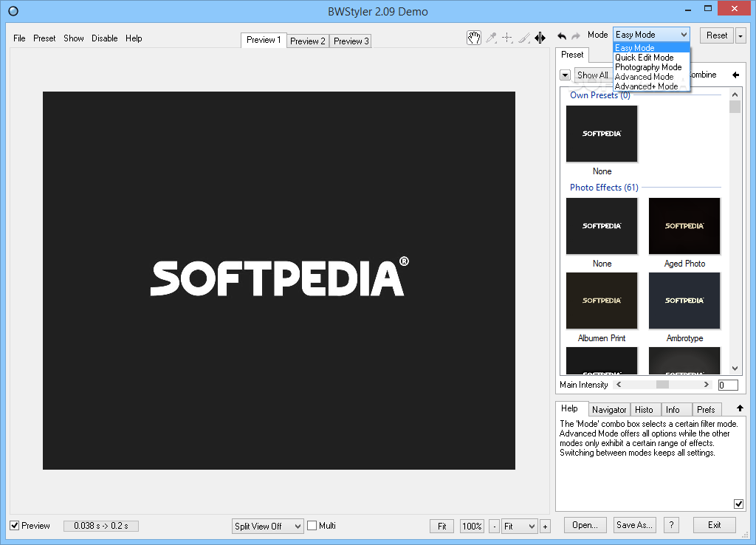756x545 pixels.
Task: Open the arrow menu next to Reset
Action: click(740, 35)
